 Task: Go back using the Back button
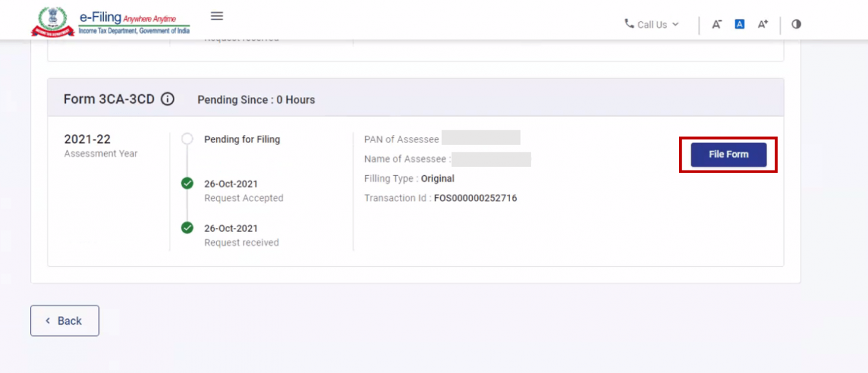point(65,321)
